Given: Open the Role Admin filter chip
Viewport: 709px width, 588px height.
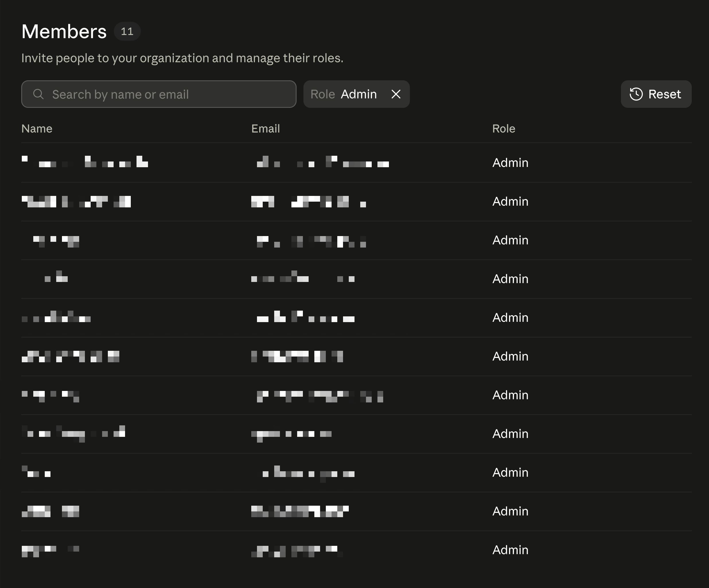Looking at the screenshot, I should point(356,94).
